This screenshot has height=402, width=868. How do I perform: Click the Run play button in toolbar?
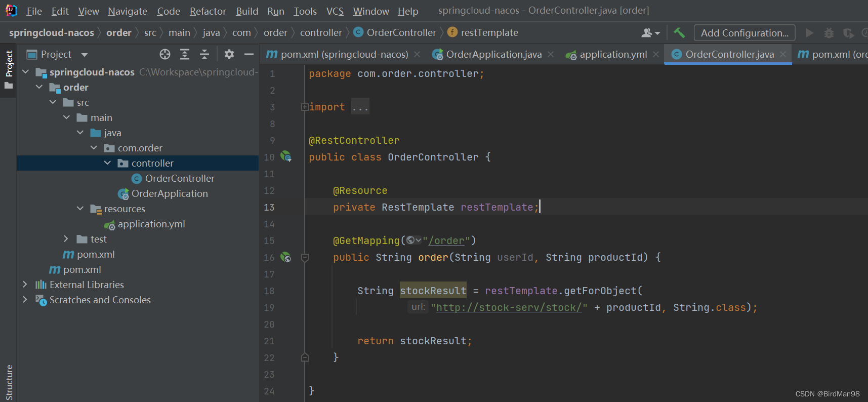810,33
